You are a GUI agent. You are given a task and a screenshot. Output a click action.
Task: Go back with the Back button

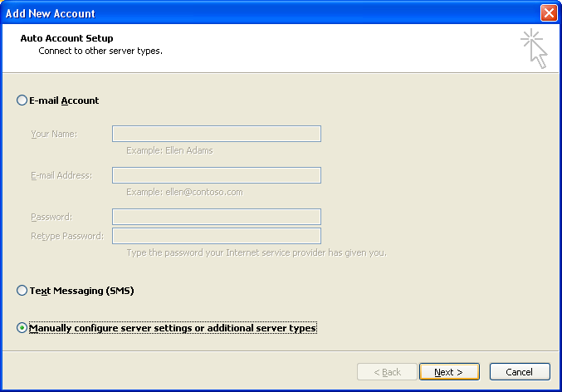(387, 372)
